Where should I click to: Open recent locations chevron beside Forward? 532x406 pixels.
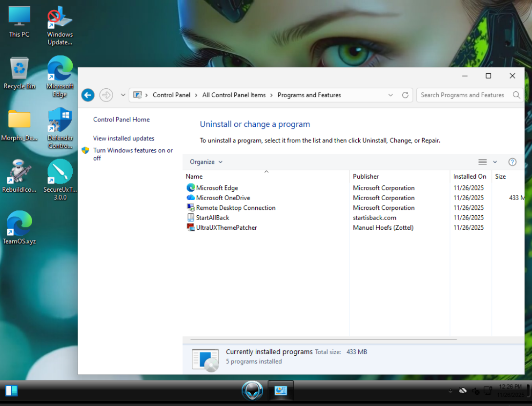click(x=123, y=95)
